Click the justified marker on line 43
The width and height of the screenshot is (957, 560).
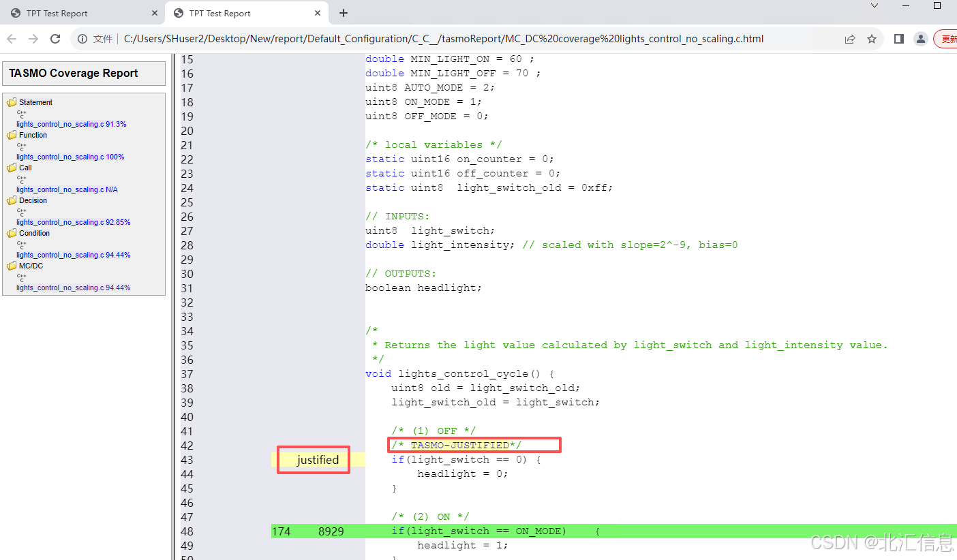point(318,460)
